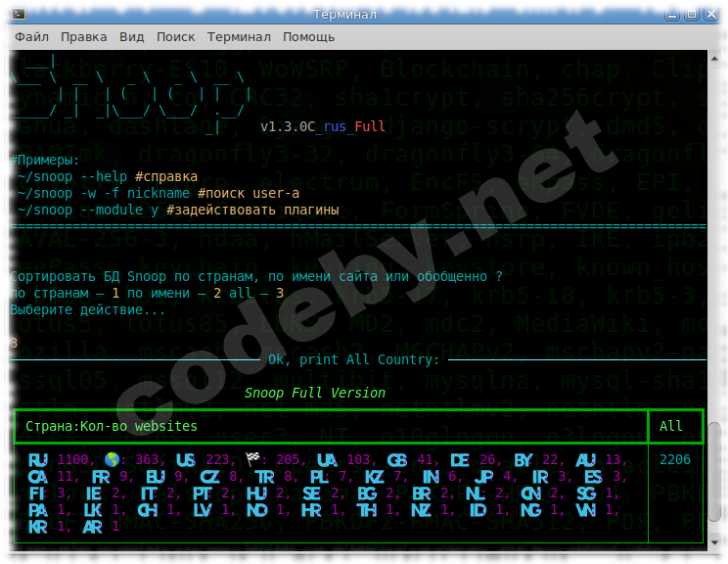Click the HU country code

256,493
